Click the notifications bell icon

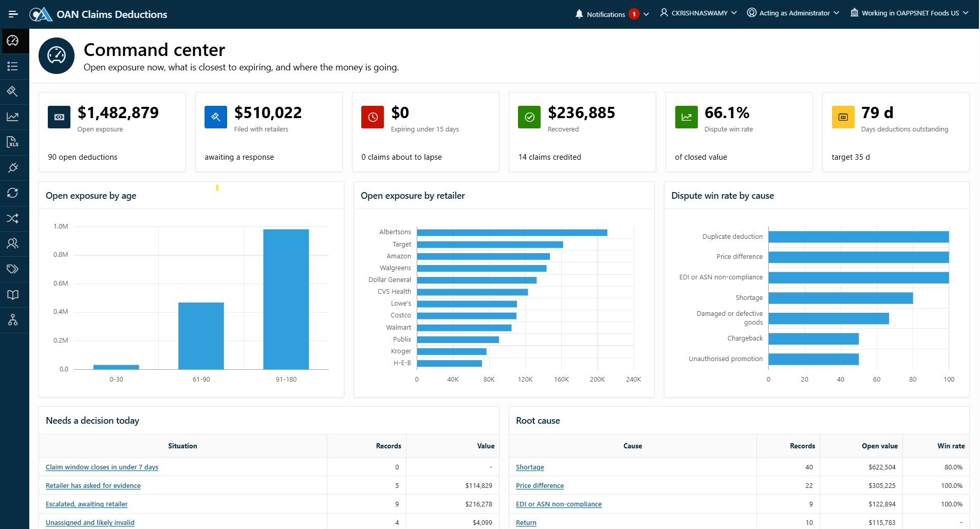point(579,14)
